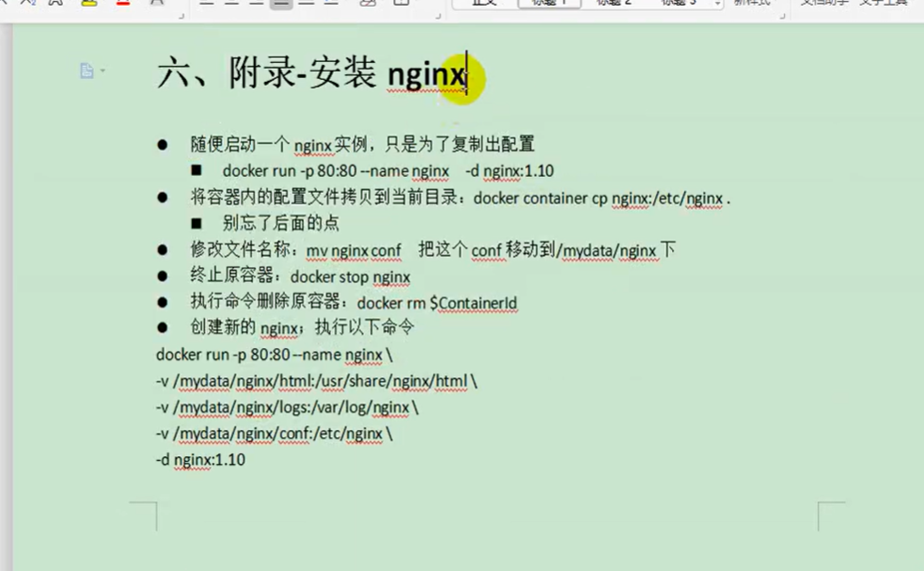Open the styles group dialog launcher
The width and height of the screenshot is (924, 571).
[782, 16]
